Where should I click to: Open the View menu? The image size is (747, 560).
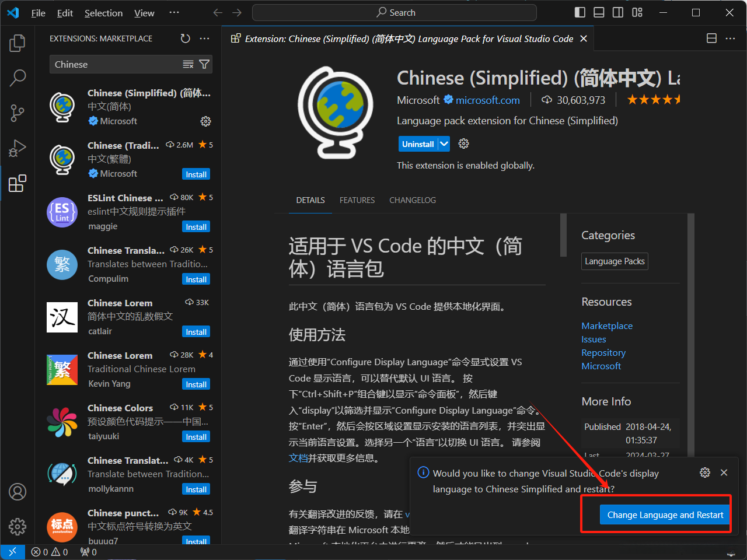point(144,13)
